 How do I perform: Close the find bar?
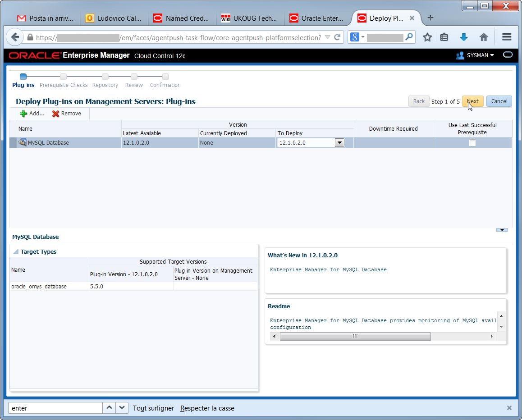click(x=509, y=408)
